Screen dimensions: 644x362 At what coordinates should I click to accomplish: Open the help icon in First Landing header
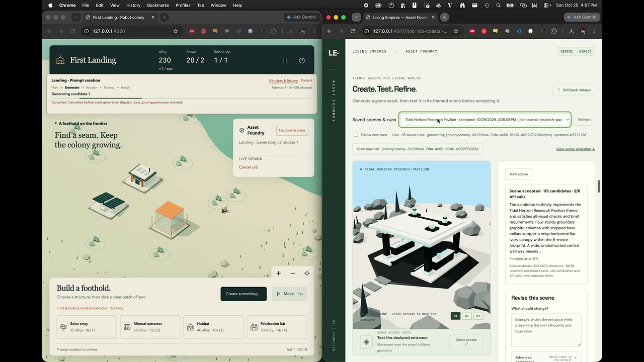click(302, 60)
